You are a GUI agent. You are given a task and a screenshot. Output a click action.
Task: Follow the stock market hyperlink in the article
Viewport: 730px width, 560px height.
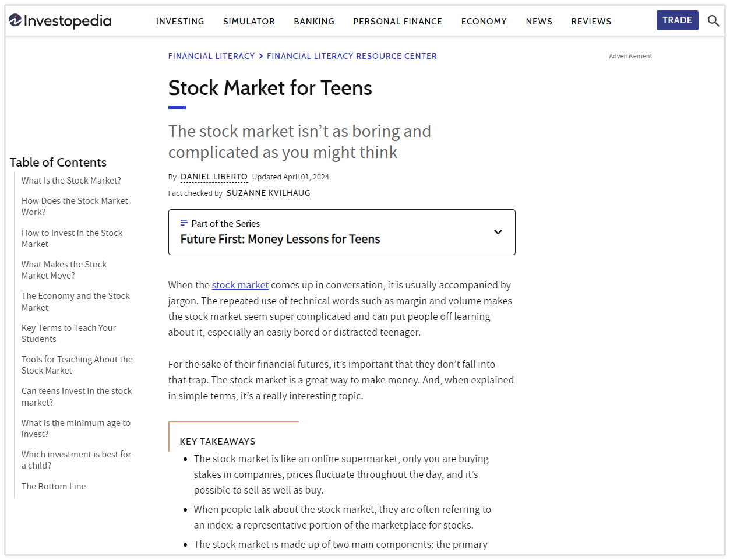point(240,286)
